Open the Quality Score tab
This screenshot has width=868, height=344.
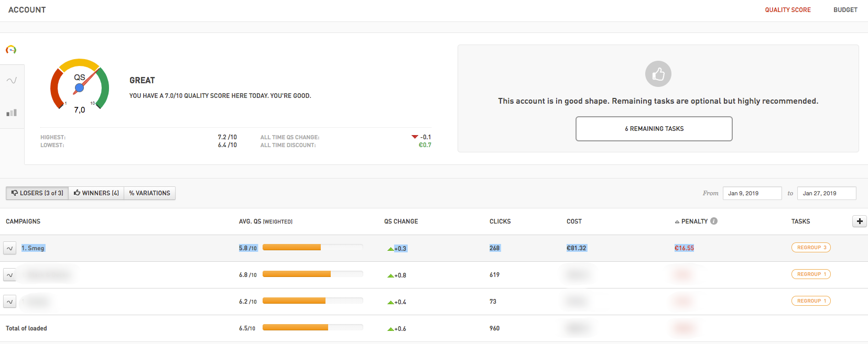point(788,10)
